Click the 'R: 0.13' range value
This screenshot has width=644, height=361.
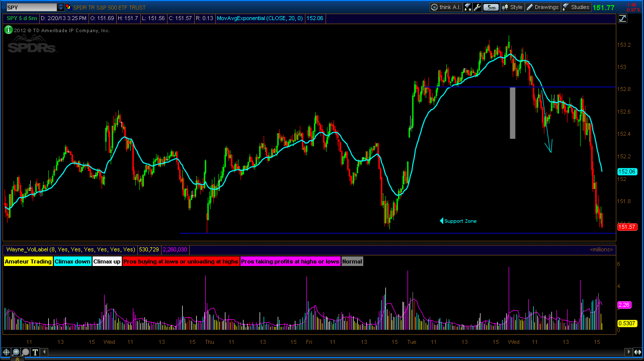(205, 18)
